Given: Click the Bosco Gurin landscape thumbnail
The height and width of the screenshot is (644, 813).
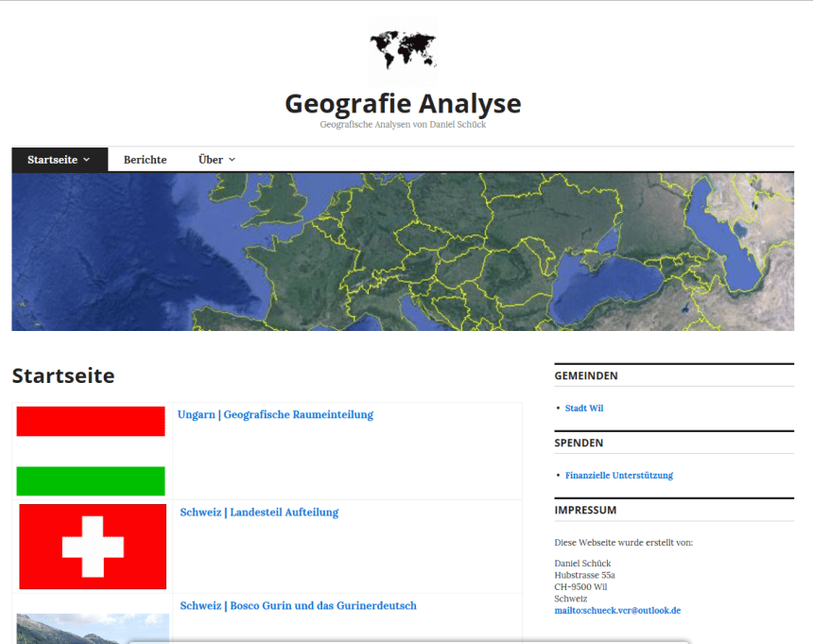Looking at the screenshot, I should point(90,627).
